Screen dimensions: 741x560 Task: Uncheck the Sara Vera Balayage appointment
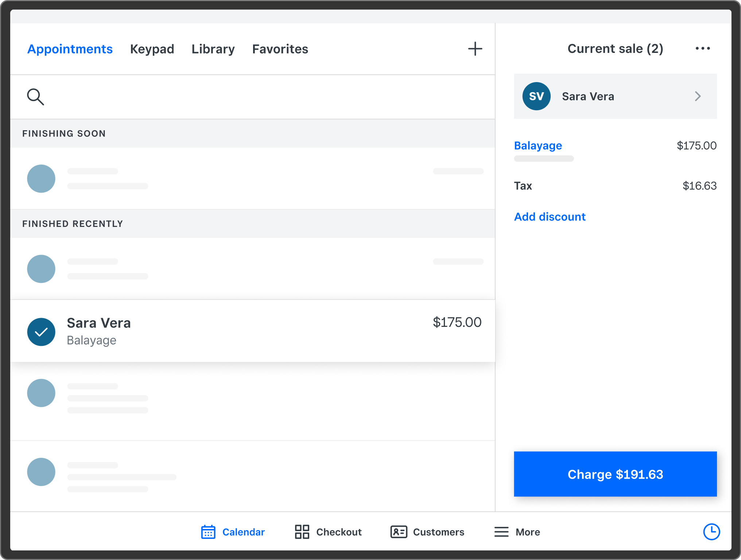click(41, 332)
